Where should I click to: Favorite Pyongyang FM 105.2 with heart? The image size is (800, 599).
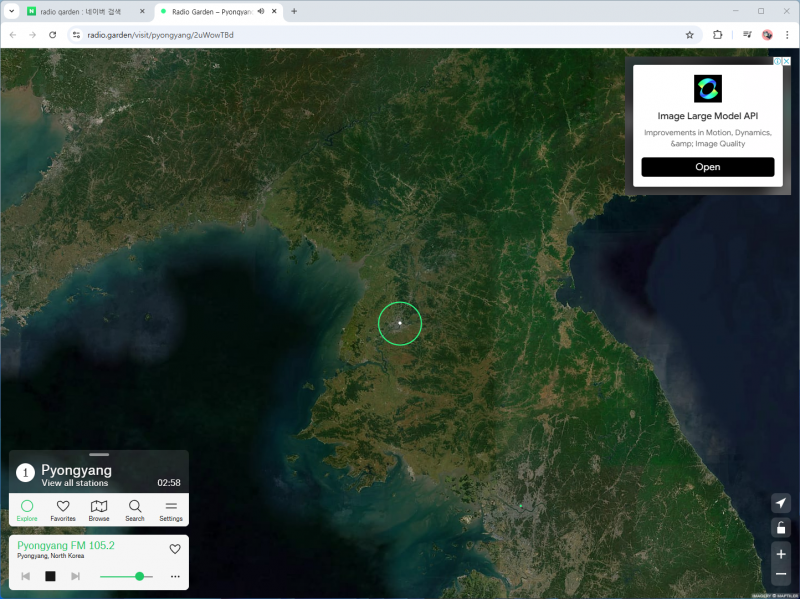coord(175,548)
